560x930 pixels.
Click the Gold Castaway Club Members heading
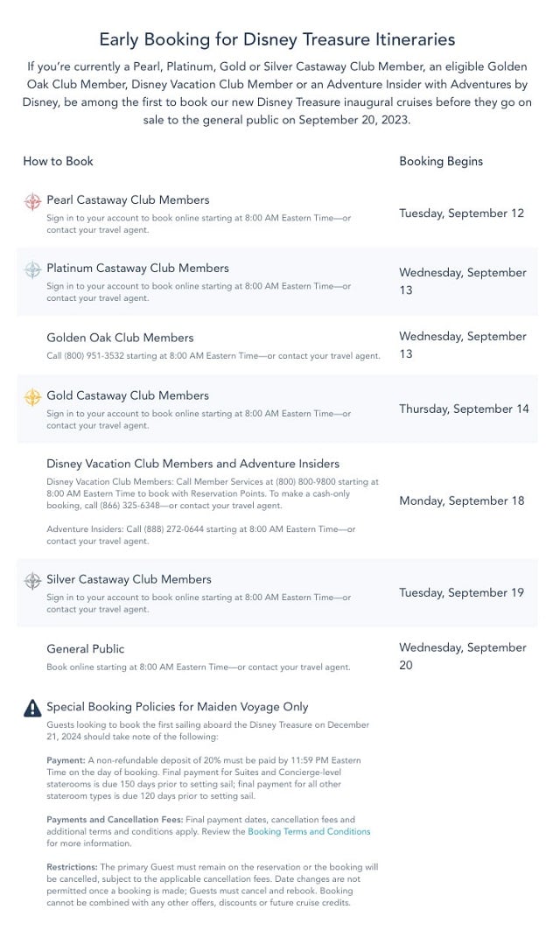pyautogui.click(x=128, y=395)
